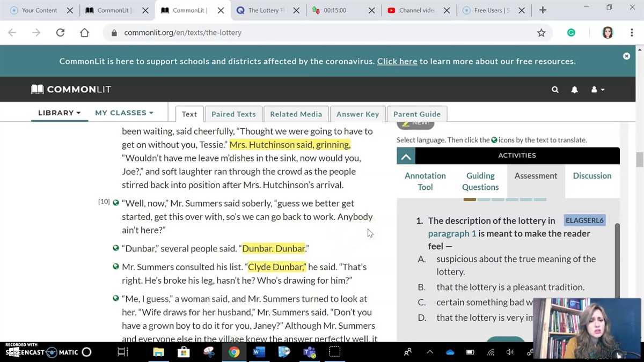Open the Grammarly extension icon
The image size is (644, 362).
[571, 33]
